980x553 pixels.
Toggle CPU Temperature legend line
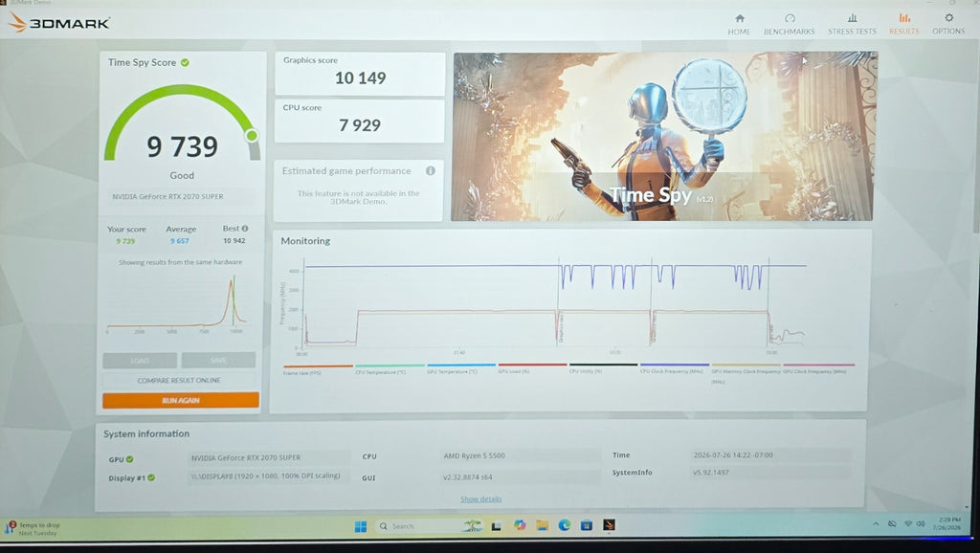pyautogui.click(x=390, y=368)
